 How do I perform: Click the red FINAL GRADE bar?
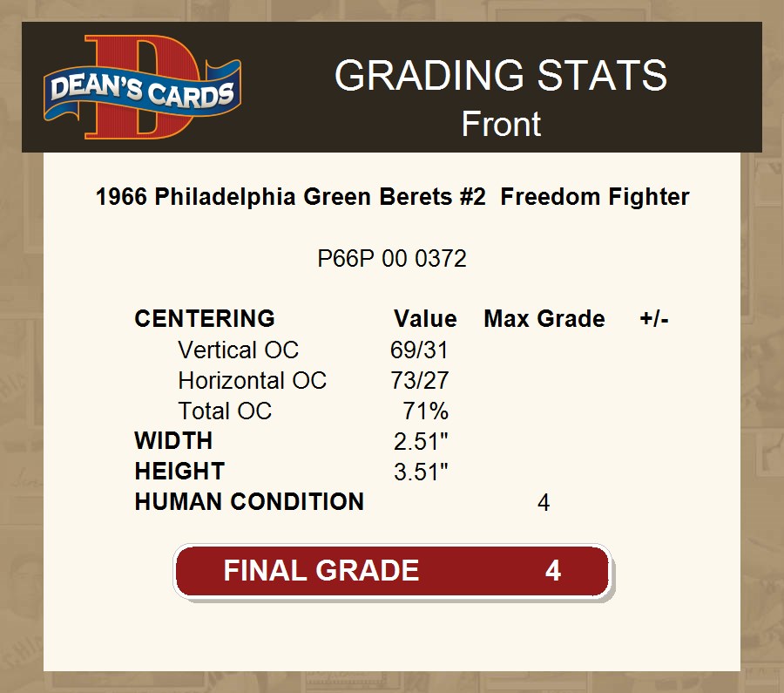click(x=392, y=571)
